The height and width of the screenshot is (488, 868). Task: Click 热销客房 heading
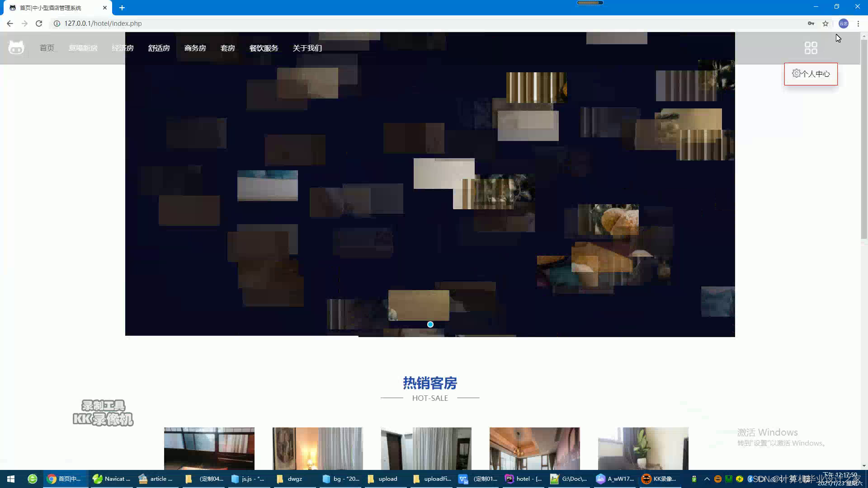tap(430, 383)
